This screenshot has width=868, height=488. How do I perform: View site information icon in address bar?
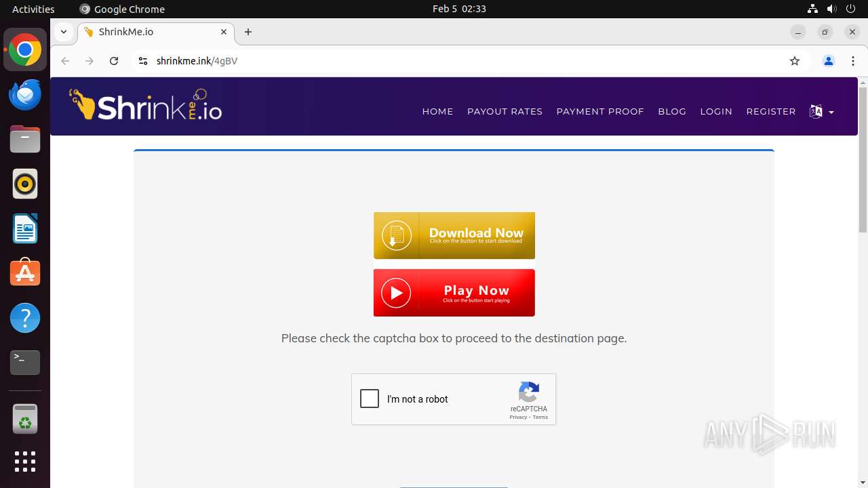(142, 61)
